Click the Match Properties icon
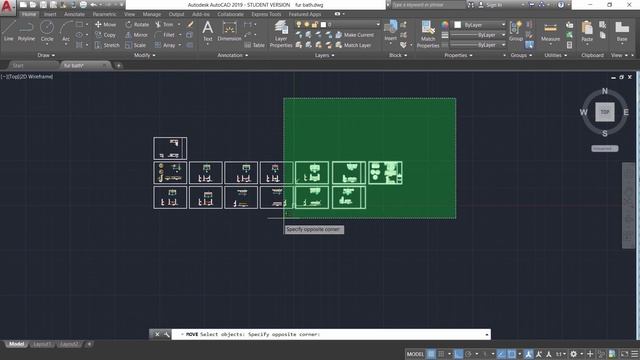 [428, 34]
